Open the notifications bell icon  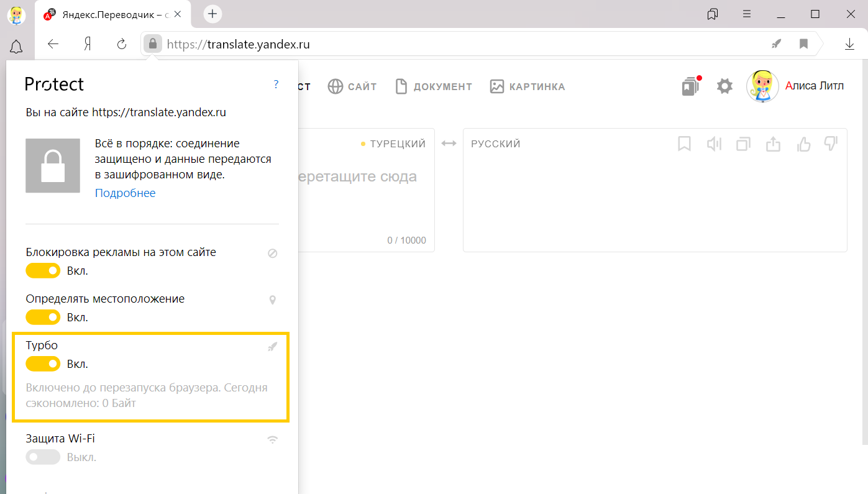pos(16,46)
